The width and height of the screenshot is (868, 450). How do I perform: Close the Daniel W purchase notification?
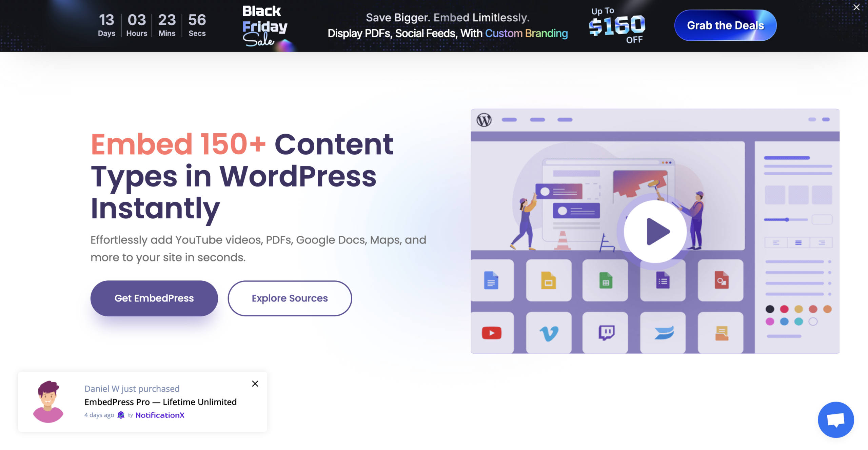pos(255,384)
